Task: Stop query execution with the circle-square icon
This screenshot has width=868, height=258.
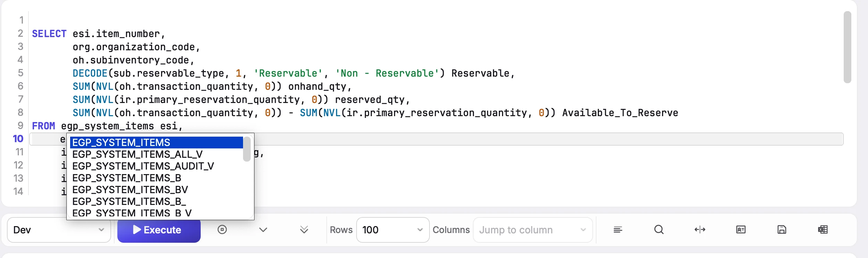Action: [x=222, y=230]
